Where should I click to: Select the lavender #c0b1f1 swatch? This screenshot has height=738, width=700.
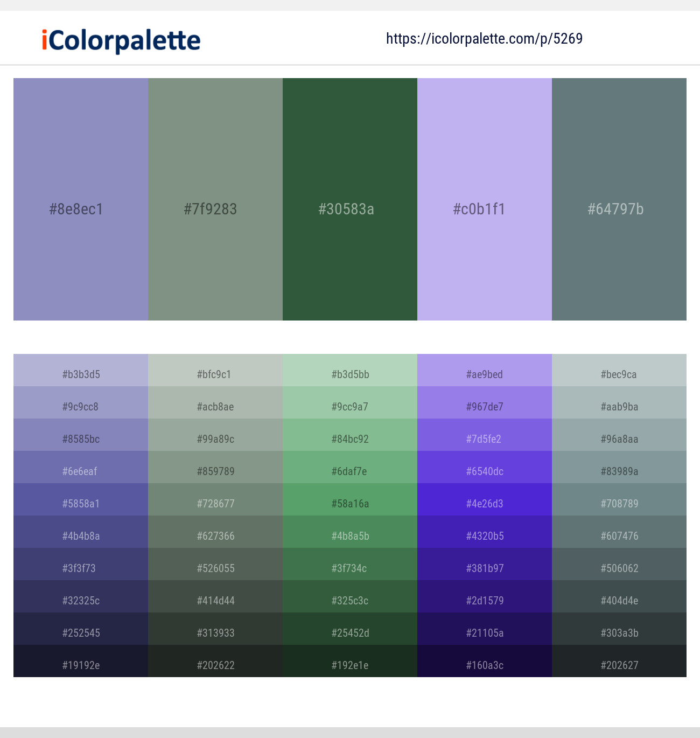tap(484, 199)
